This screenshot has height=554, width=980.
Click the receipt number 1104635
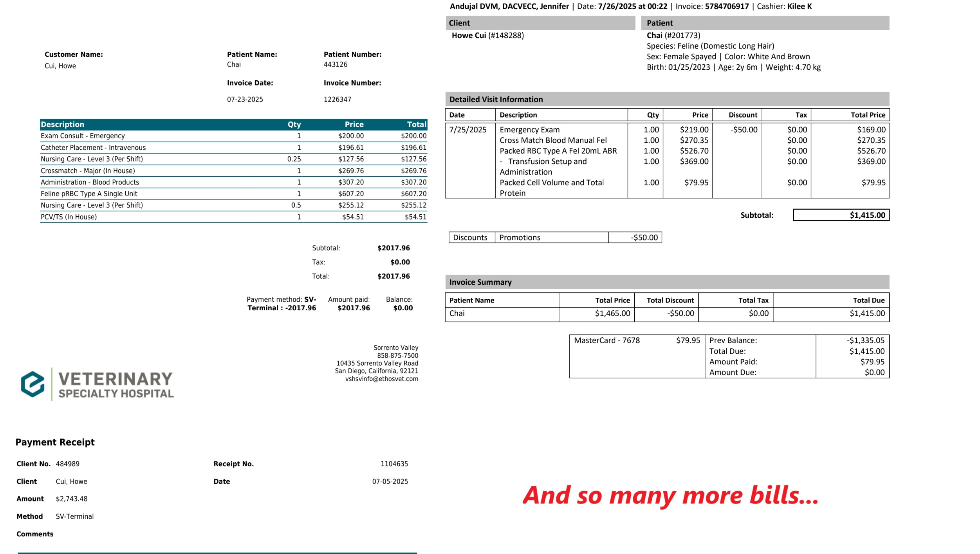[394, 464]
